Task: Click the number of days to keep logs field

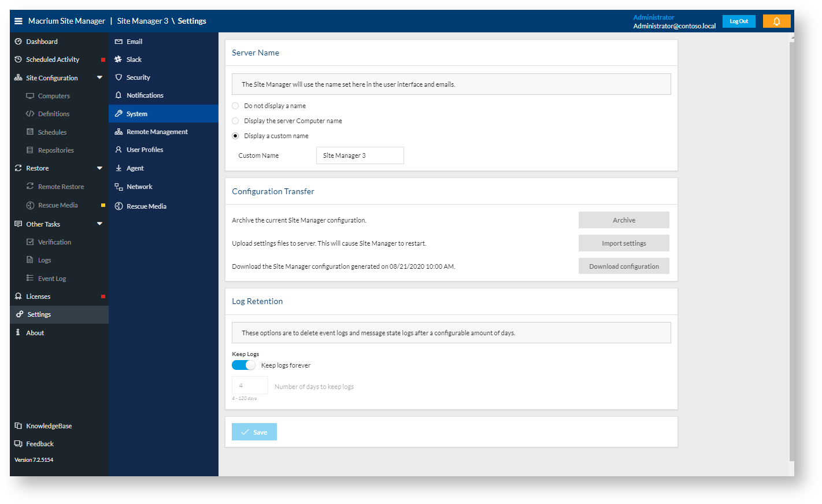Action: [250, 386]
